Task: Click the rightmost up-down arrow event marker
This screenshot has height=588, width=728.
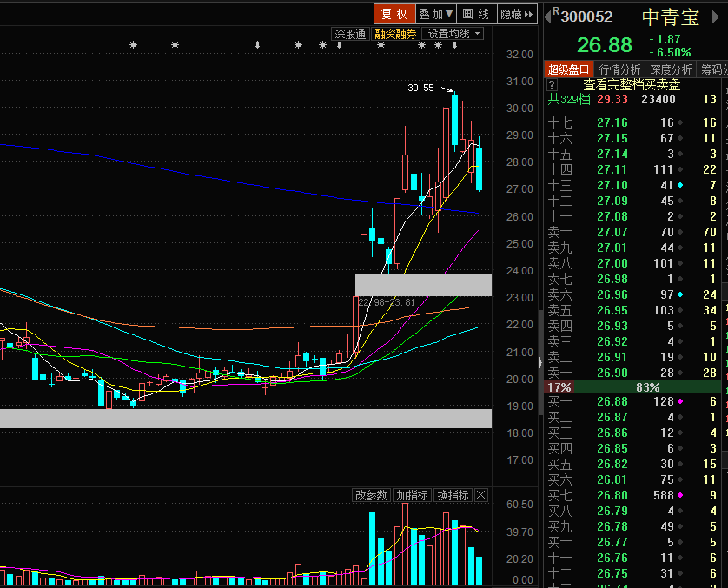Action: tap(454, 45)
